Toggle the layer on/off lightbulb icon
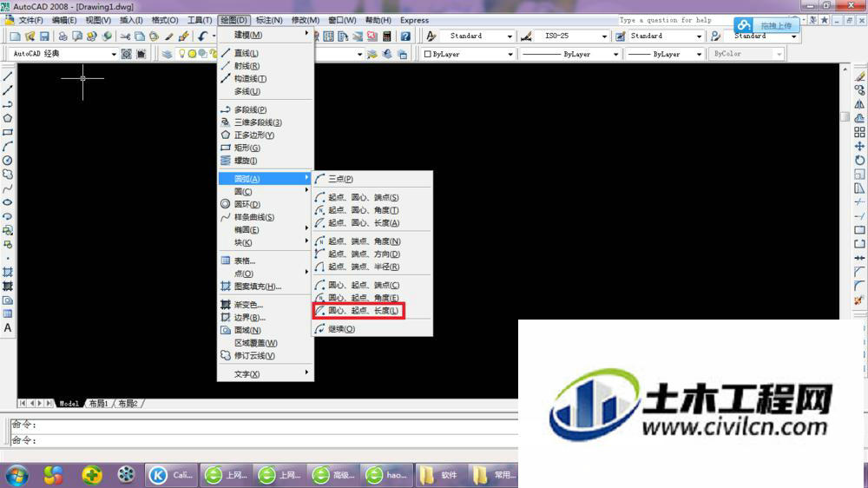The width and height of the screenshot is (868, 488). coord(181,54)
